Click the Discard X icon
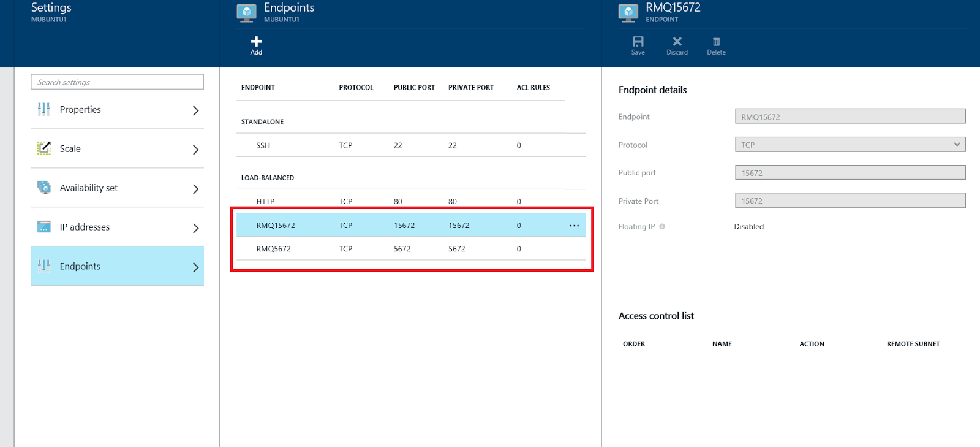 click(677, 42)
